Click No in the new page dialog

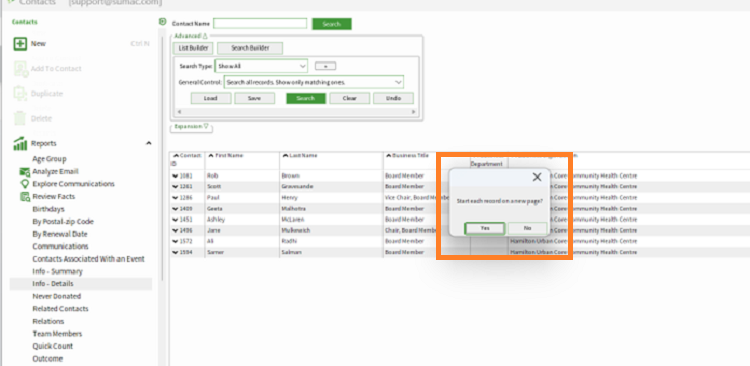(527, 228)
